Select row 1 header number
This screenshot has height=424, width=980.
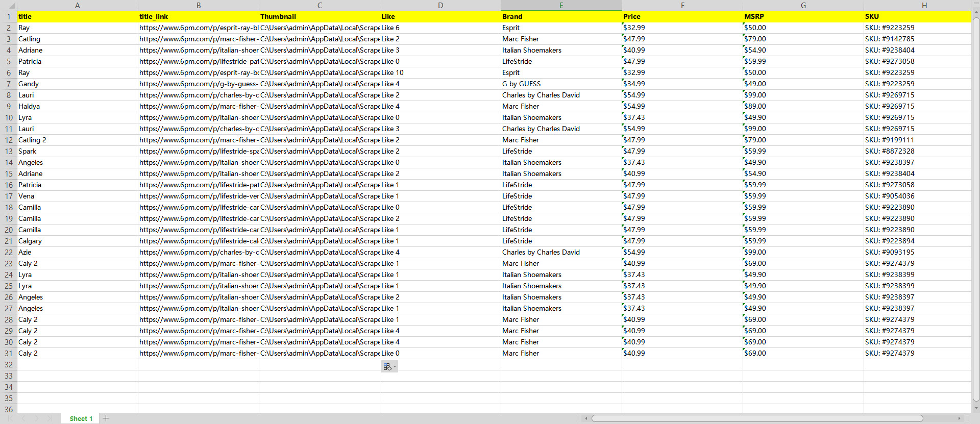[x=9, y=16]
